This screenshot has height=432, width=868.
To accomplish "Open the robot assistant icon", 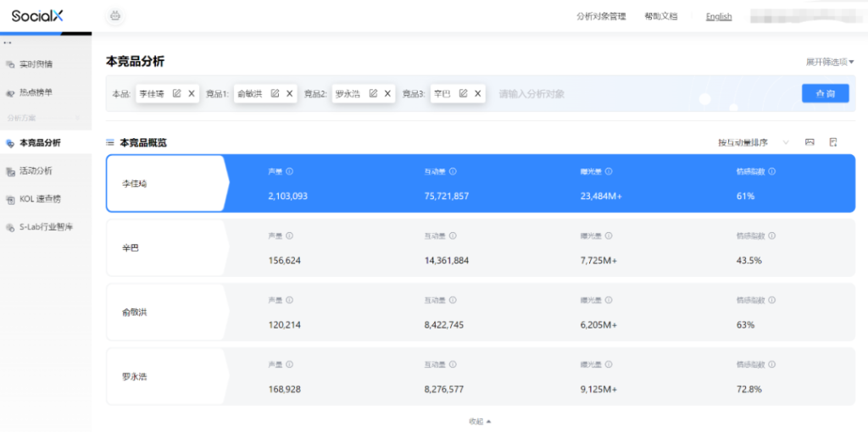I will click(115, 16).
